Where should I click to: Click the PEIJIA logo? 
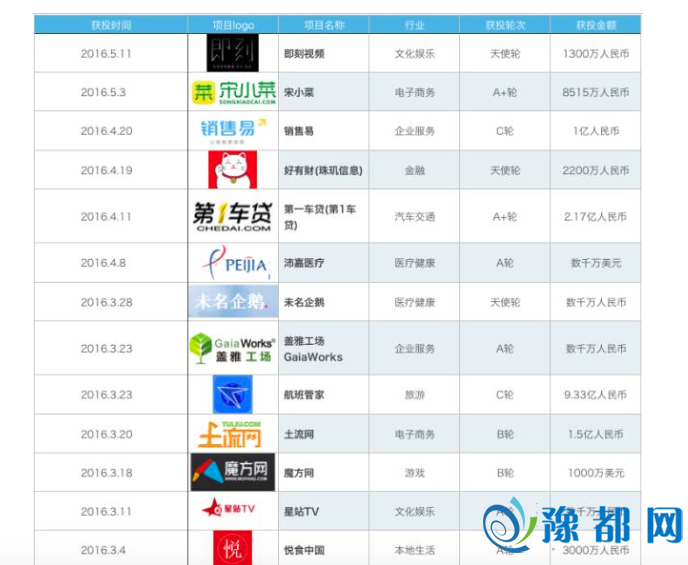[x=233, y=263]
